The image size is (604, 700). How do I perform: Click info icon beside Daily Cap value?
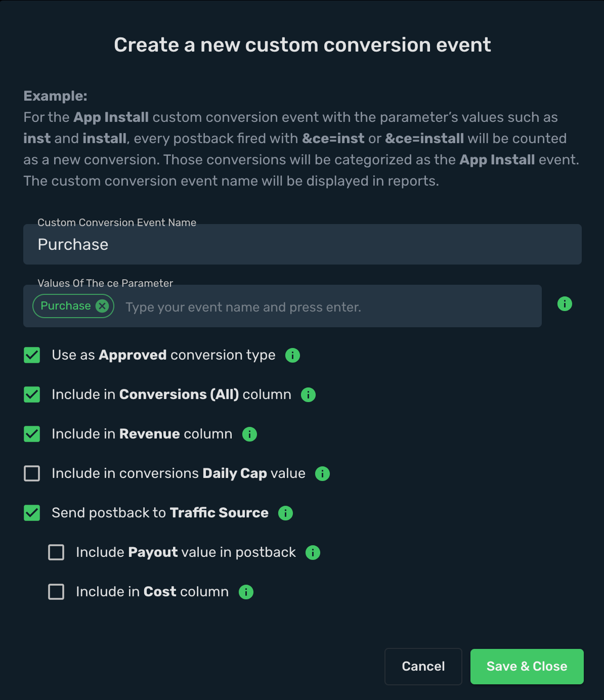pyautogui.click(x=322, y=474)
